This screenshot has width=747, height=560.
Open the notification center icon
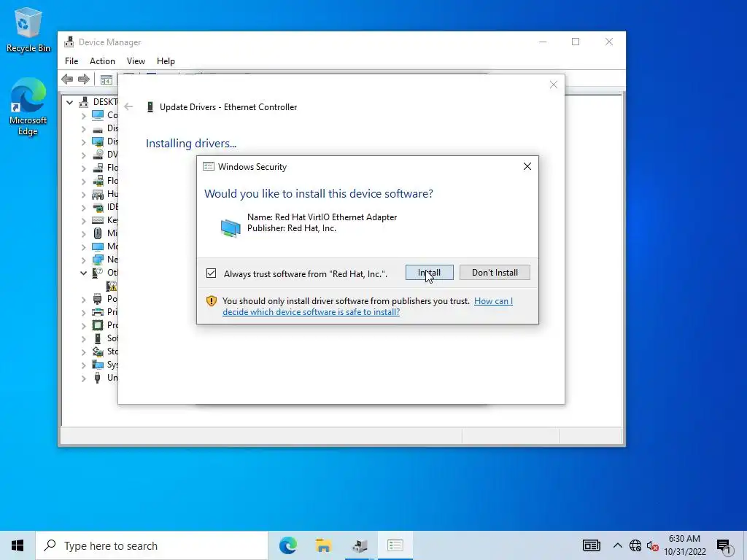(724, 547)
